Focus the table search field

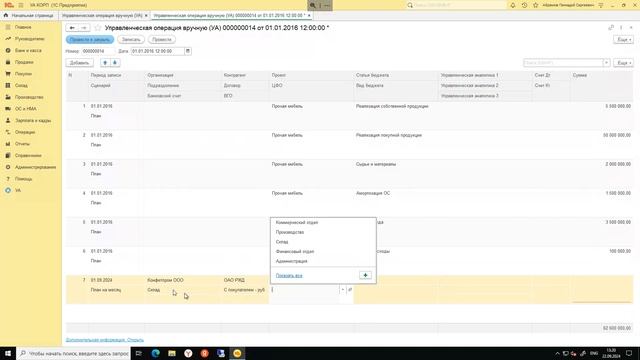coord(563,63)
